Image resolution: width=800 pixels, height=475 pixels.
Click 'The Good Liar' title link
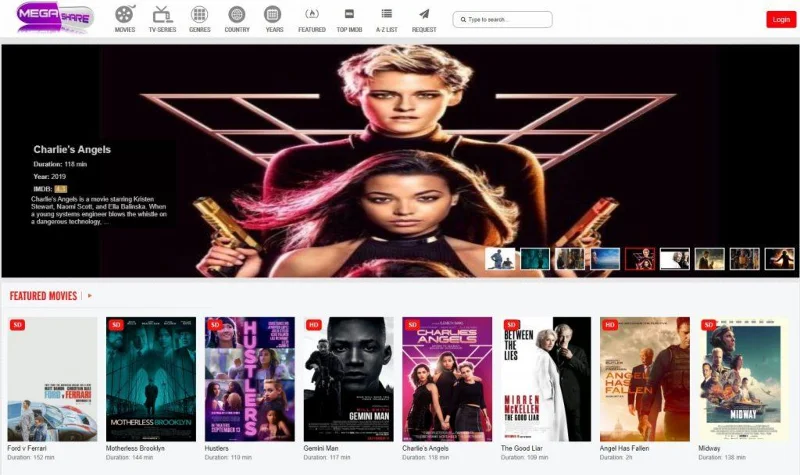(x=522, y=448)
